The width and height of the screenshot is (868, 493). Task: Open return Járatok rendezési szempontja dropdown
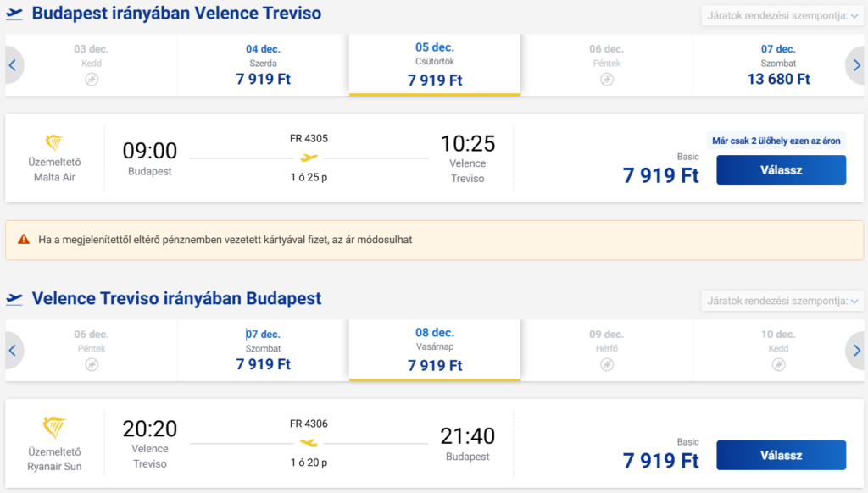tap(782, 301)
